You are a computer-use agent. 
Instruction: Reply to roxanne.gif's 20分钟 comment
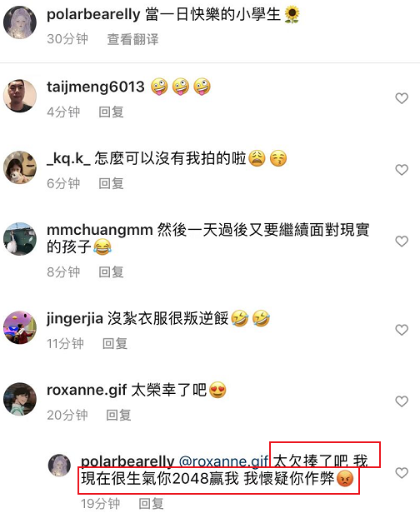[118, 416]
